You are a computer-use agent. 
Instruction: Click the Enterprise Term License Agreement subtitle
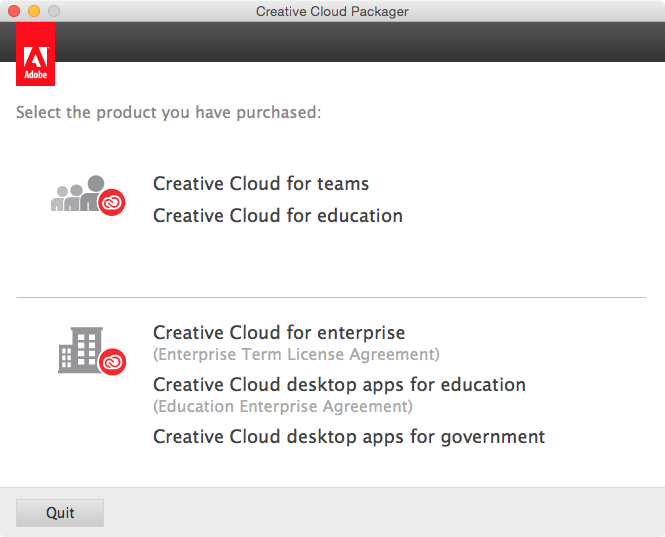point(296,354)
